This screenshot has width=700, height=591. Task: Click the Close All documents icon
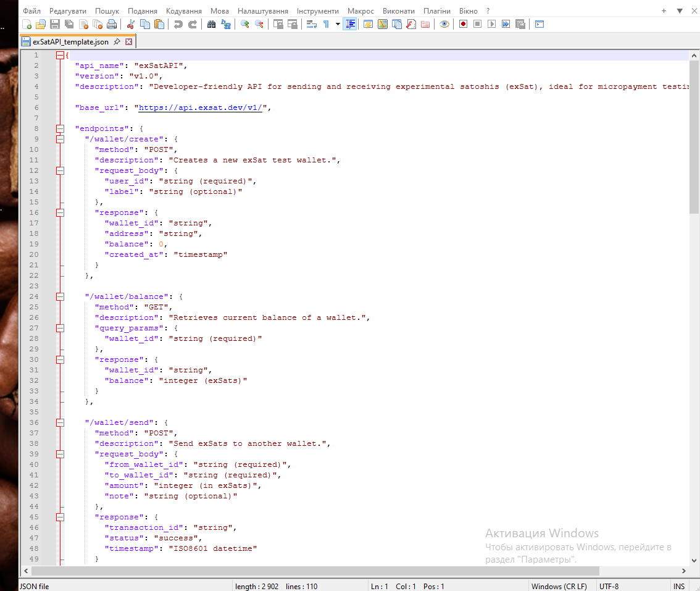click(x=98, y=24)
